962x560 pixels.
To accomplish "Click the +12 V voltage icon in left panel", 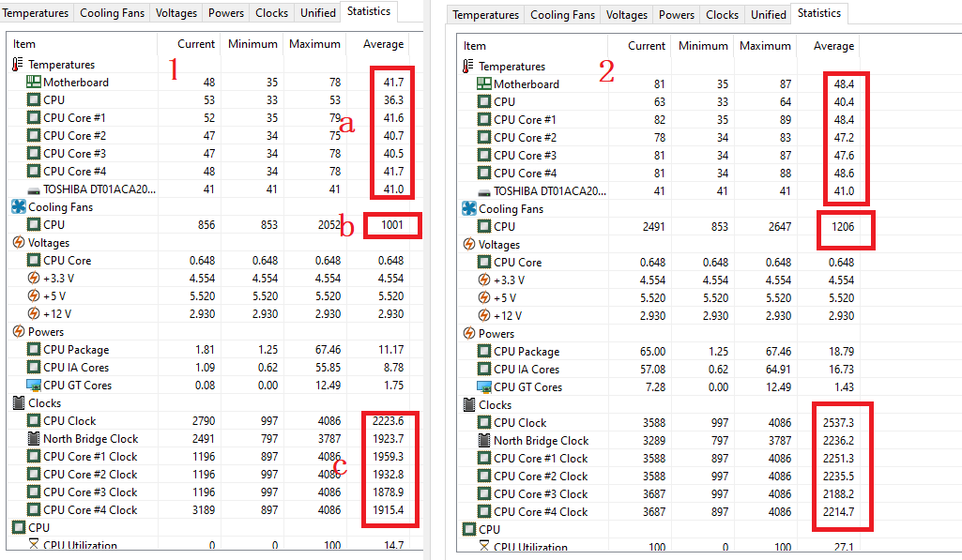I will [x=33, y=314].
